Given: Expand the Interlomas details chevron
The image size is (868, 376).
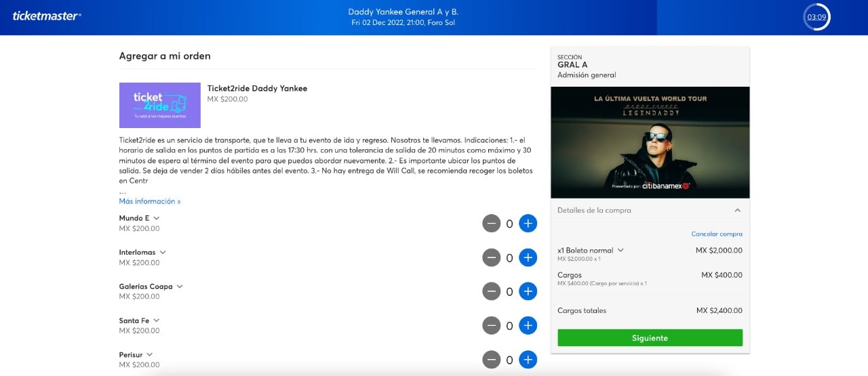Looking at the screenshot, I should click(163, 252).
